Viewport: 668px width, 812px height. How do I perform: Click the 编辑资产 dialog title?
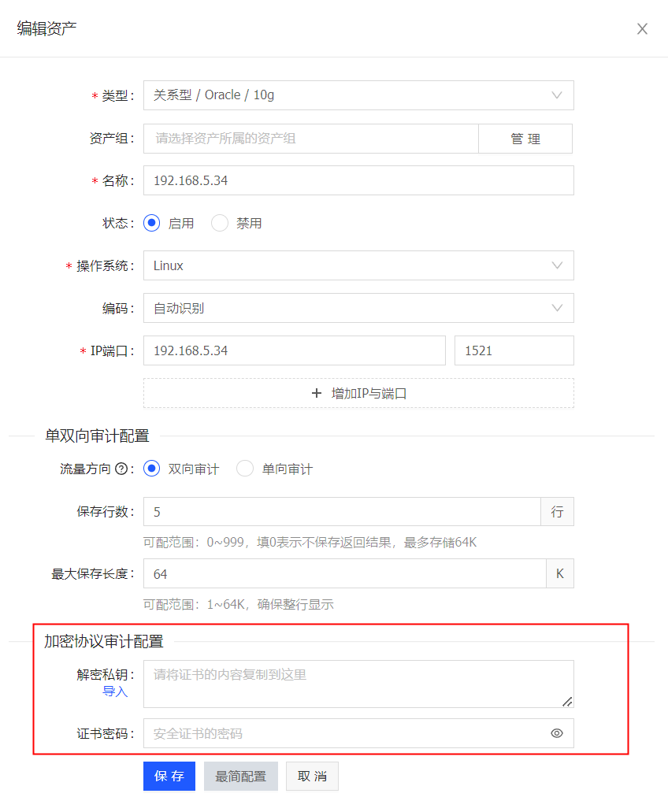pyautogui.click(x=46, y=28)
